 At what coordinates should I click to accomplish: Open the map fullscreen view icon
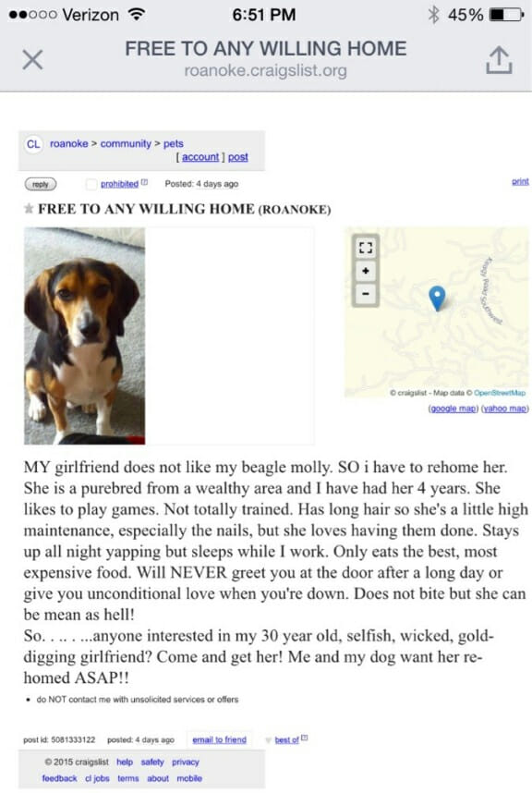tap(366, 247)
